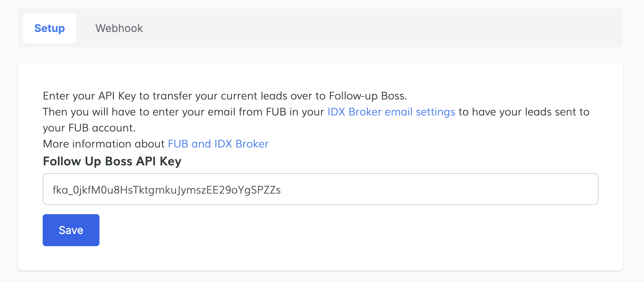The image size is (644, 282).
Task: Click the empty tab bar area right of Webhook
Action: [x=381, y=28]
